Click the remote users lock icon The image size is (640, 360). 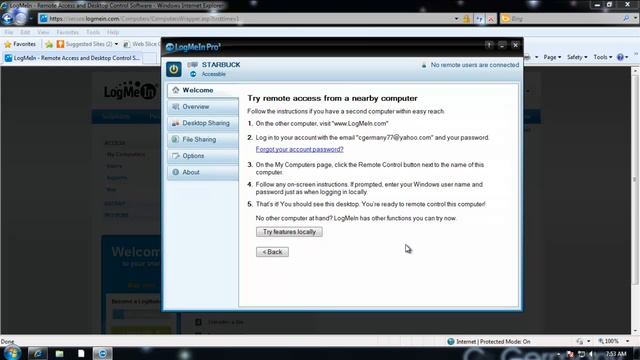[424, 65]
